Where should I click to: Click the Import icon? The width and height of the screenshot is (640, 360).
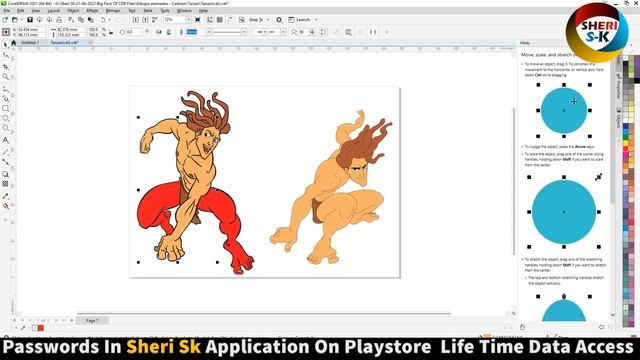(136, 20)
